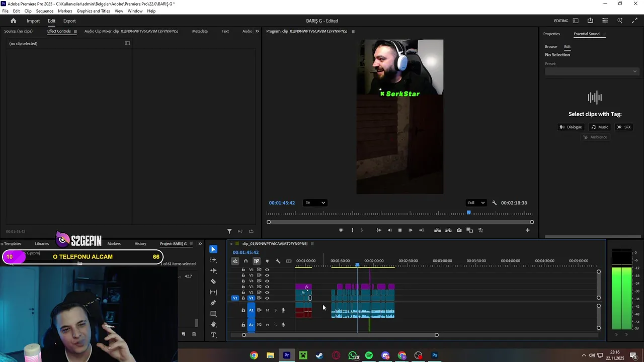Viewport: 644px width, 362px height.
Task: Step back one frame
Action: pos(389,230)
